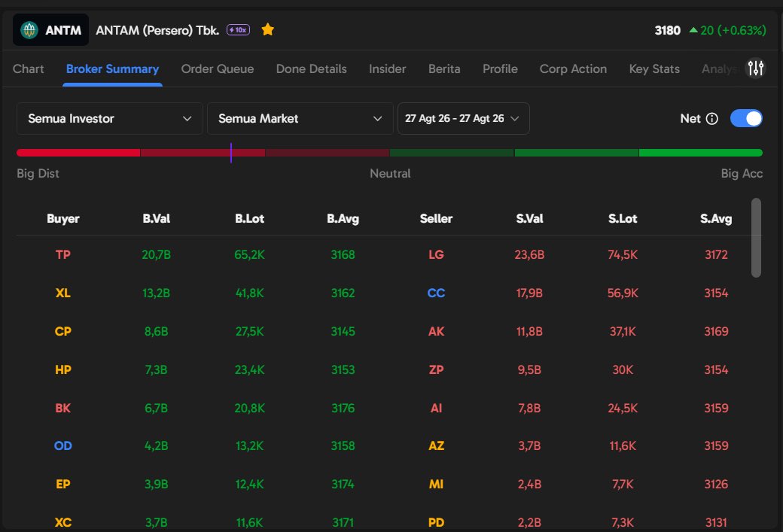
Task: Click the Net info icon
Action: coord(712,119)
